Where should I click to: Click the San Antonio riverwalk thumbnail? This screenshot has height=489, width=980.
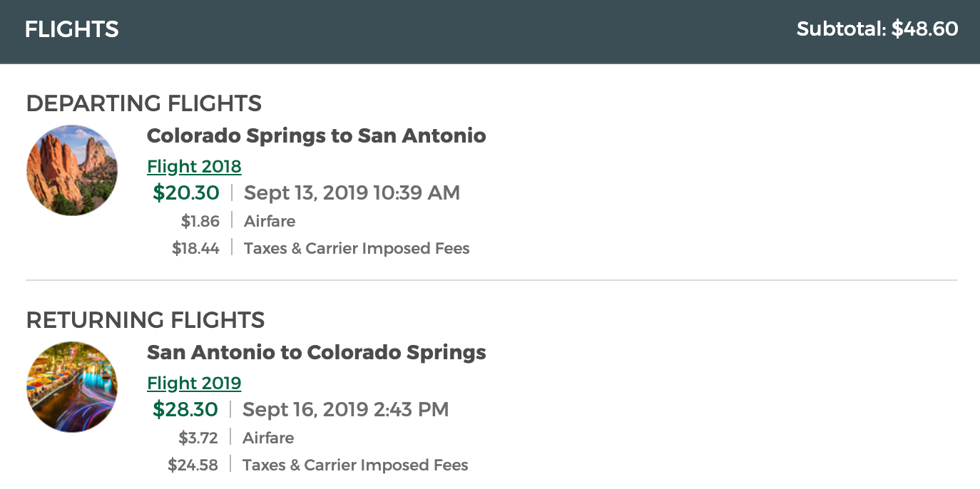coord(72,387)
